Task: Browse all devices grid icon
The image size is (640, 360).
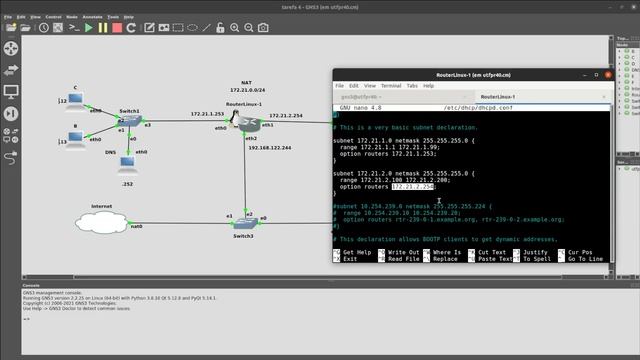Action: coord(11,135)
